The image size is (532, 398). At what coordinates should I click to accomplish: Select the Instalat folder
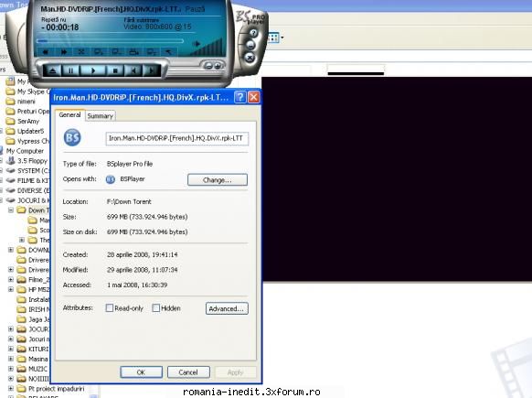pos(34,299)
